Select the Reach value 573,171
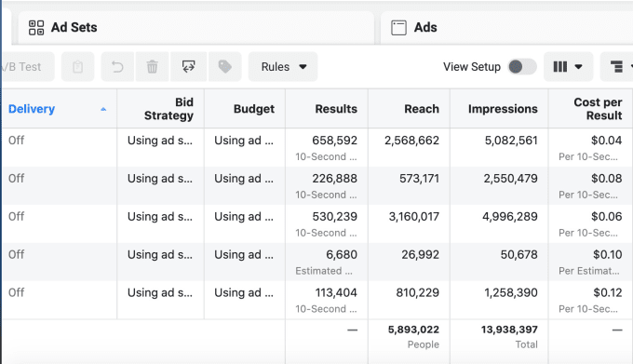633x364 pixels. point(419,179)
